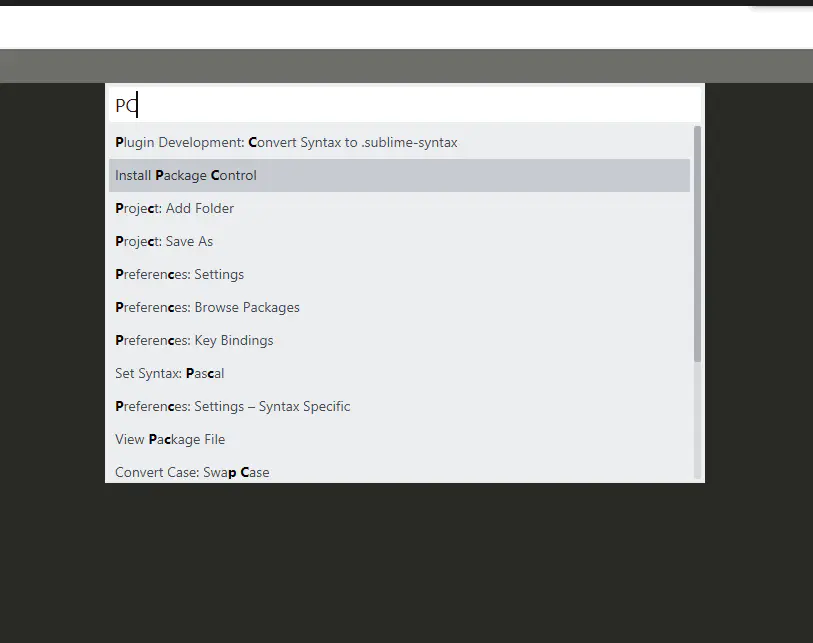Click dark editor area right of palette
Image resolution: width=813 pixels, height=643 pixels.
(758, 300)
